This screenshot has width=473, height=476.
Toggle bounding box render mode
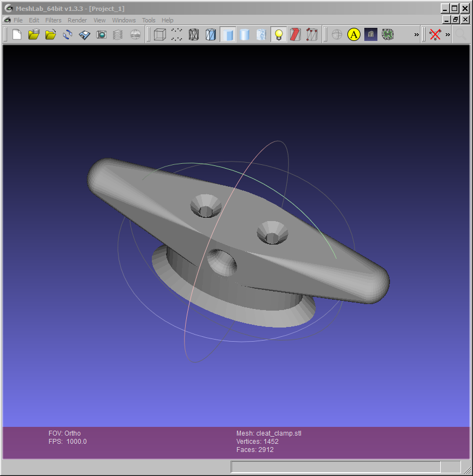[159, 35]
